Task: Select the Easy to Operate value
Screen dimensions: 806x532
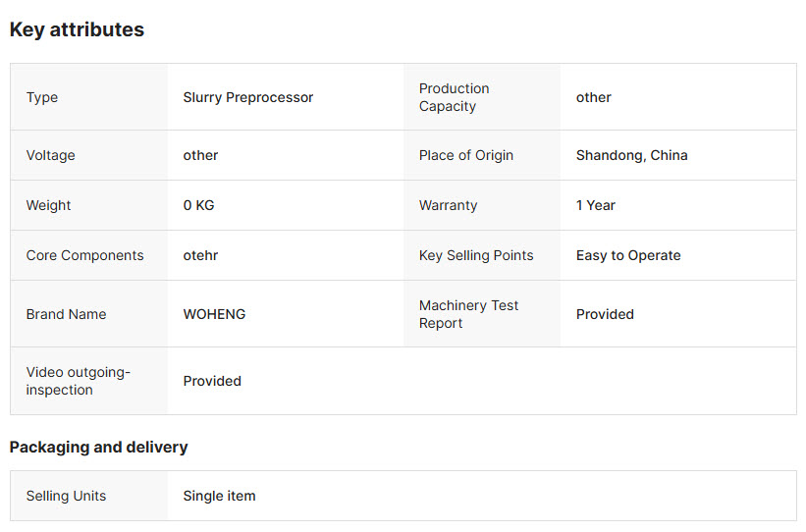Action: [628, 255]
